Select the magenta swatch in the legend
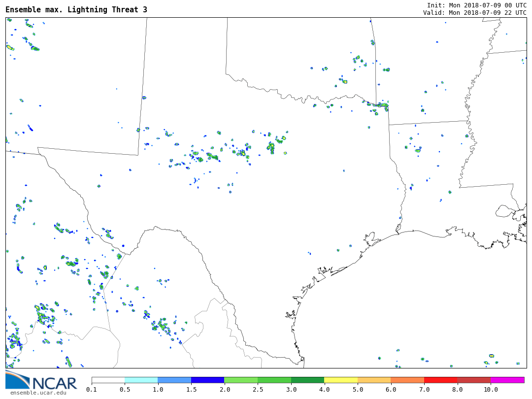 point(507,380)
